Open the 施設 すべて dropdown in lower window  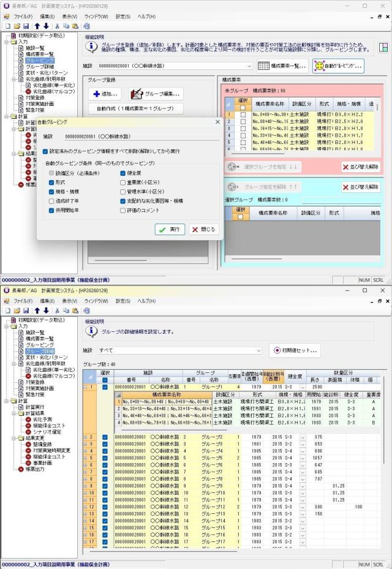tap(258, 350)
